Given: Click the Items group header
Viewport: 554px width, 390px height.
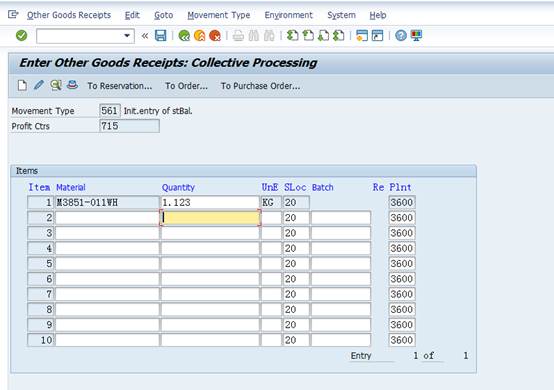Looking at the screenshot, I should [27, 171].
